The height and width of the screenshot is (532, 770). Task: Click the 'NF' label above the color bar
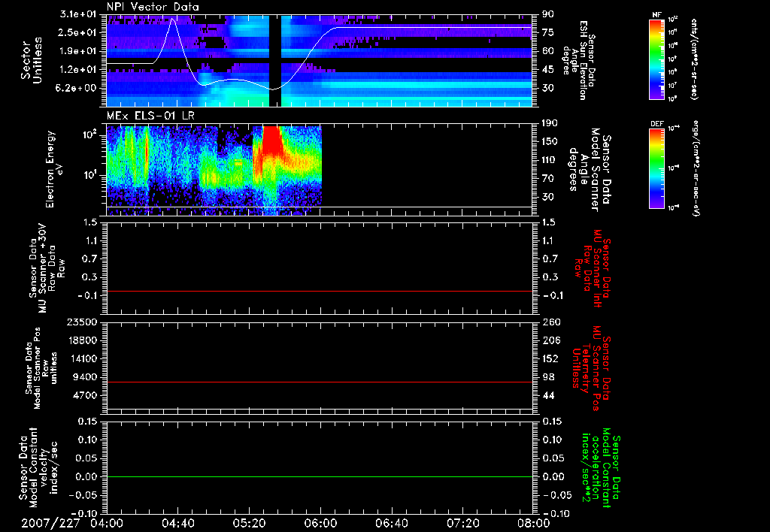pos(656,15)
